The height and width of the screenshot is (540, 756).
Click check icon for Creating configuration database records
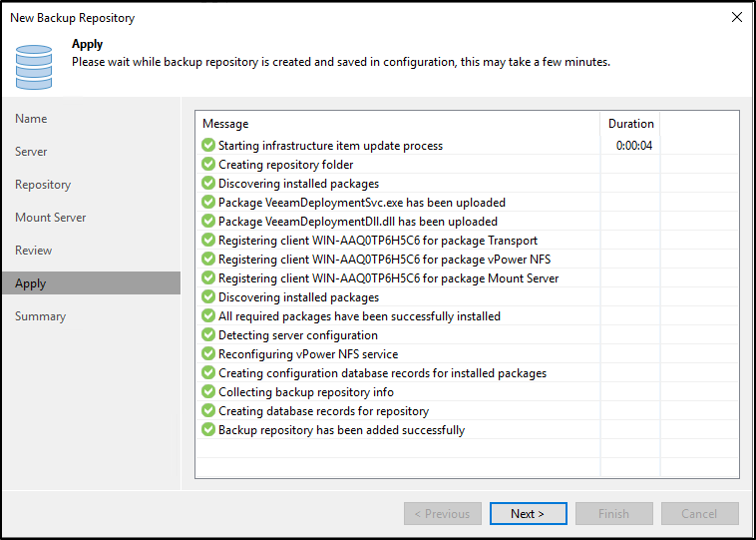tap(208, 373)
